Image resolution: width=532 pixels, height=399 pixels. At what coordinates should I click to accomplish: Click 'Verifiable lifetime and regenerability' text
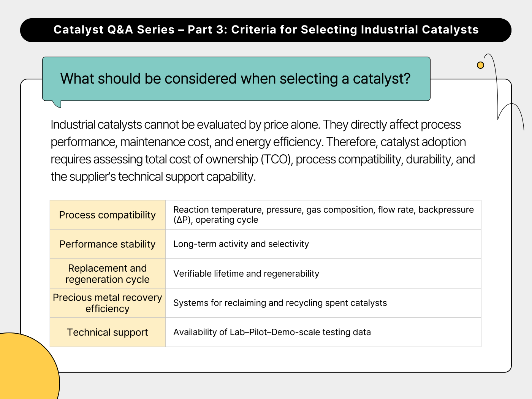[x=246, y=274]
